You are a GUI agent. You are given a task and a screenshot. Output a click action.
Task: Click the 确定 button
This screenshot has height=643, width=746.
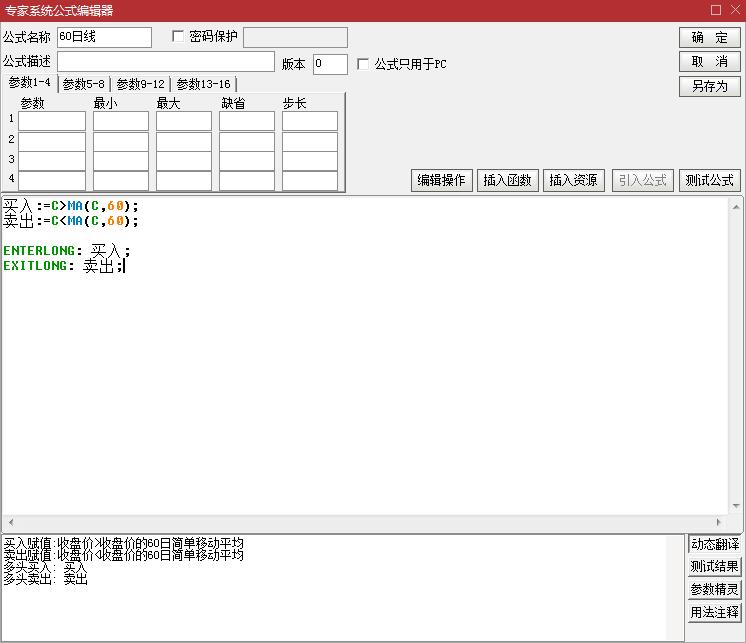pyautogui.click(x=709, y=37)
